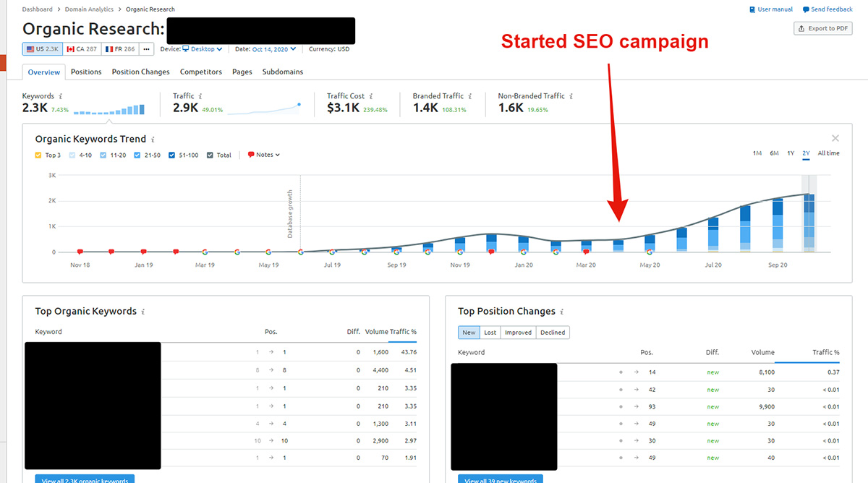This screenshot has height=483, width=868.
Task: Uncheck the Top 3 keywords filter
Action: [38, 155]
